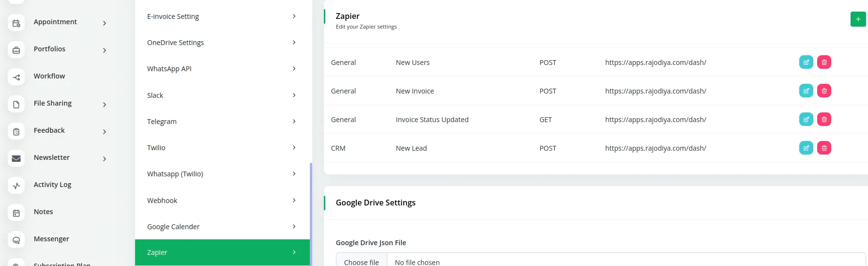Edit the CRM New Lead entry
This screenshot has width=868, height=266.
[806, 148]
